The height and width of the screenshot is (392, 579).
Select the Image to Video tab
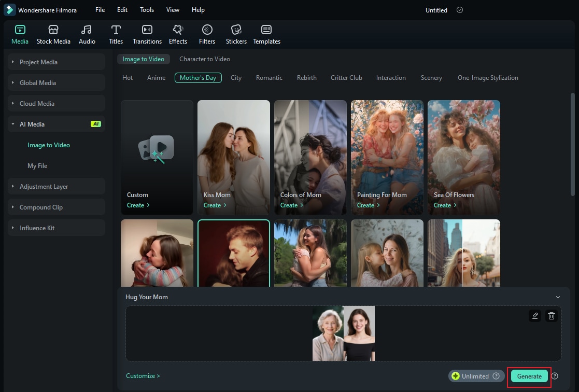click(x=143, y=59)
